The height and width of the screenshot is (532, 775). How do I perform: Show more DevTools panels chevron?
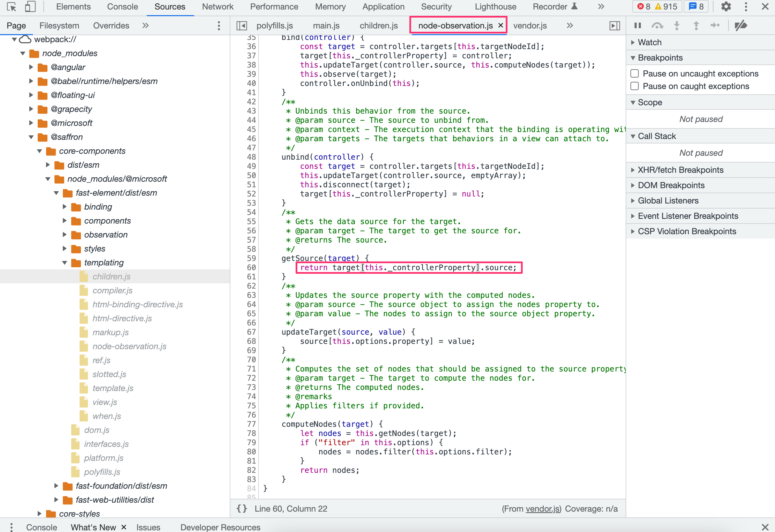601,7
